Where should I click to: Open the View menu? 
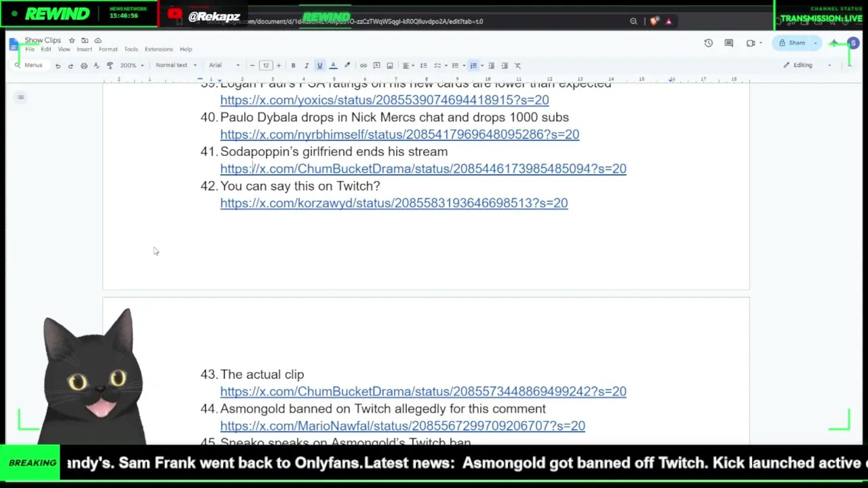pyautogui.click(x=64, y=49)
